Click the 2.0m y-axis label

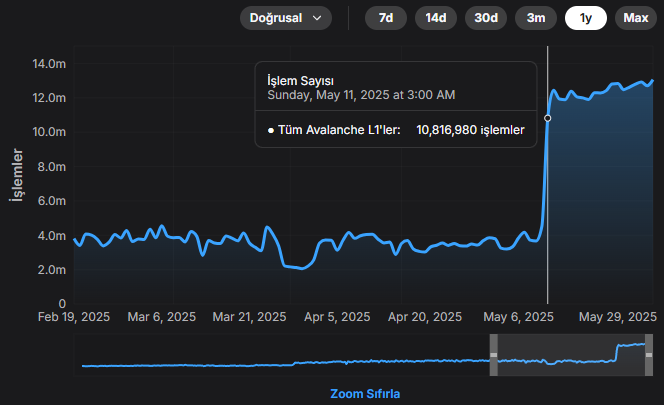[52, 270]
